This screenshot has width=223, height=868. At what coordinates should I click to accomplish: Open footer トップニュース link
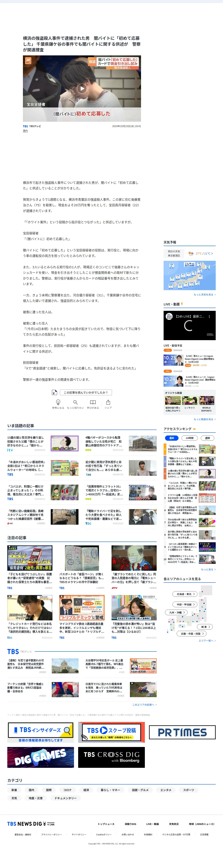coord(106,824)
